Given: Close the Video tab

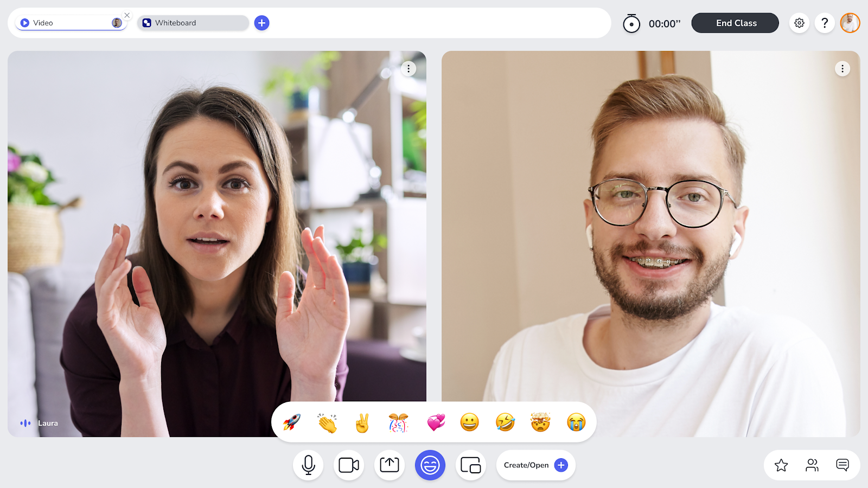Looking at the screenshot, I should point(127,15).
